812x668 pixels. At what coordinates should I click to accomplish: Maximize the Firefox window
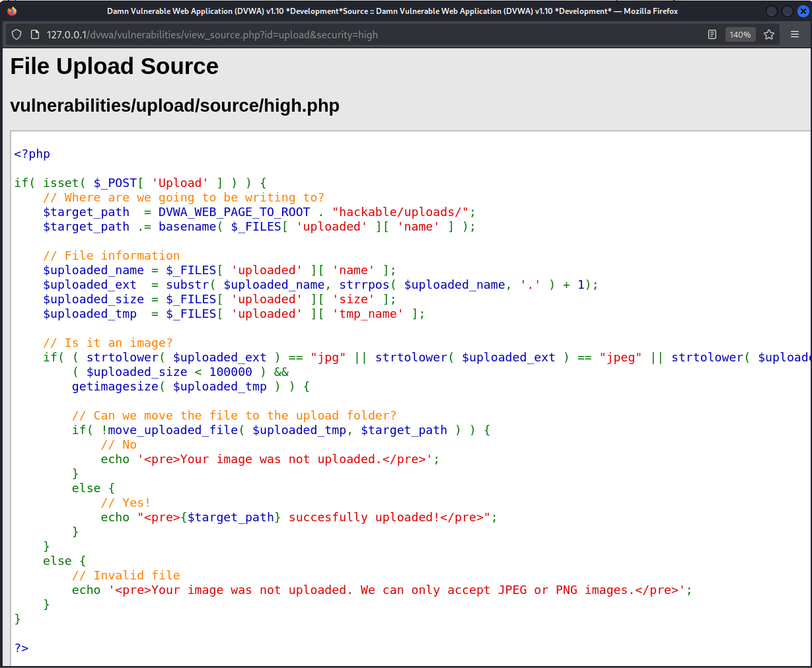(788, 11)
